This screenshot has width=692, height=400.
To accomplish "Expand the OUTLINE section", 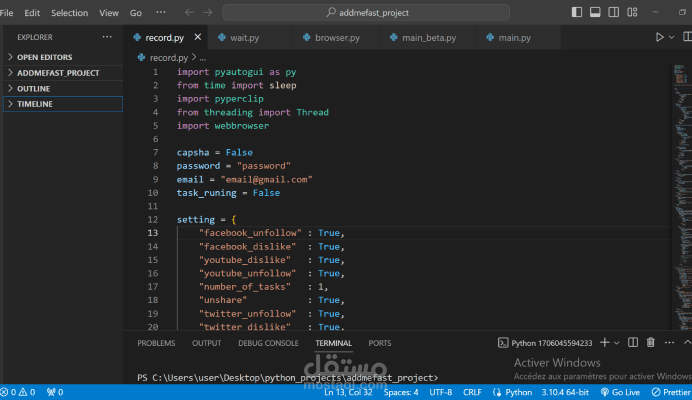I will point(63,88).
